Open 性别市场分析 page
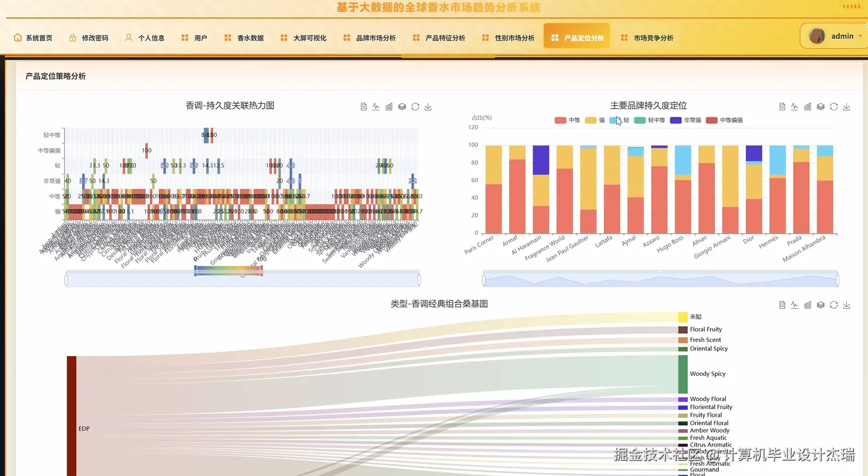This screenshot has height=476, width=868. pyautogui.click(x=508, y=38)
